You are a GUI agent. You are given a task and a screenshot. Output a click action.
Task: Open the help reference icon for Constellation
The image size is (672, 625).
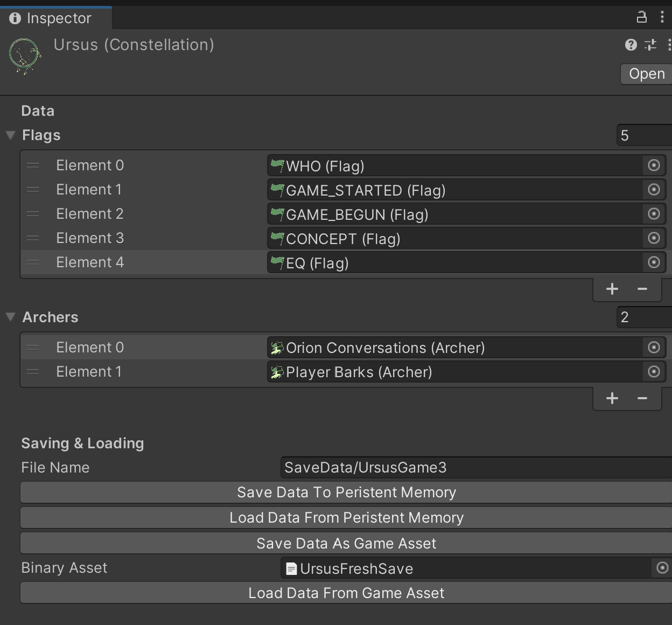click(631, 45)
